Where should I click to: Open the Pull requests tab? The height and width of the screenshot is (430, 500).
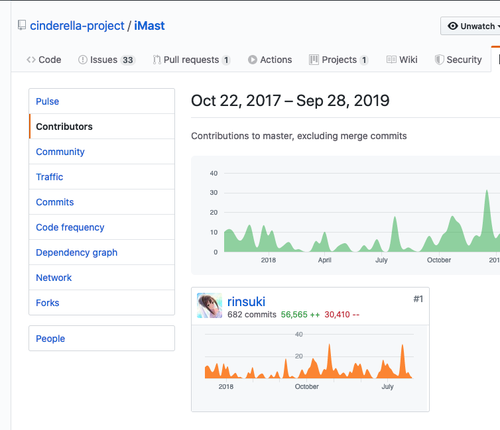pyautogui.click(x=192, y=60)
